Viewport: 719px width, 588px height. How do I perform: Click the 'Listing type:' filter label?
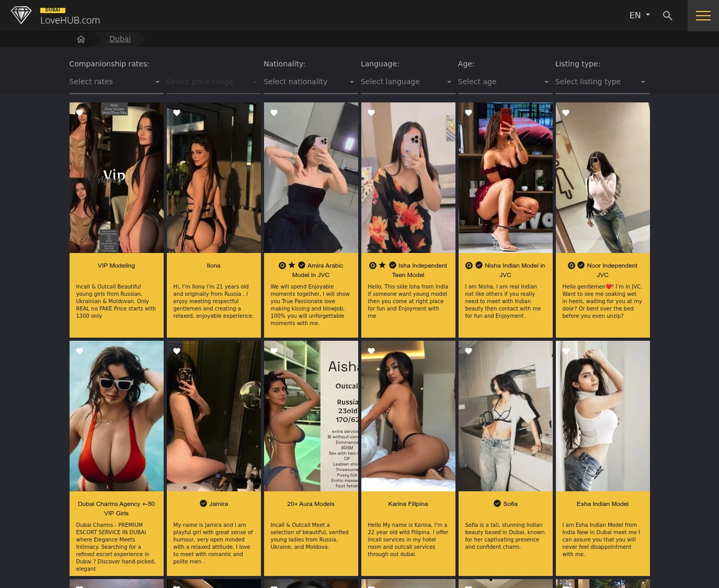click(578, 64)
